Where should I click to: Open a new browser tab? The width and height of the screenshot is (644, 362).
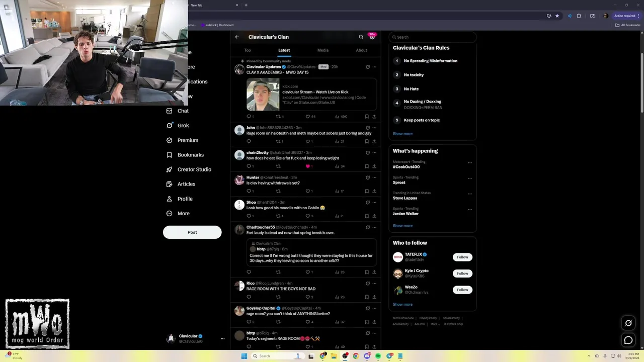[246, 5]
